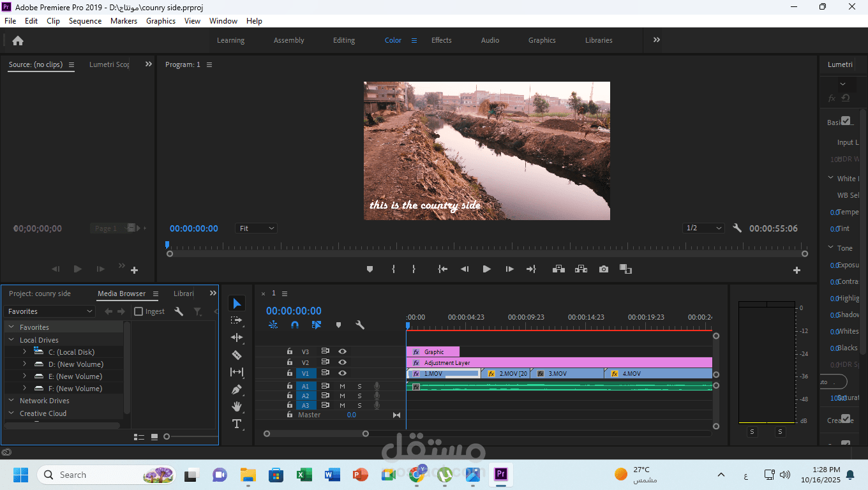Solo audio track A2

[x=359, y=396]
